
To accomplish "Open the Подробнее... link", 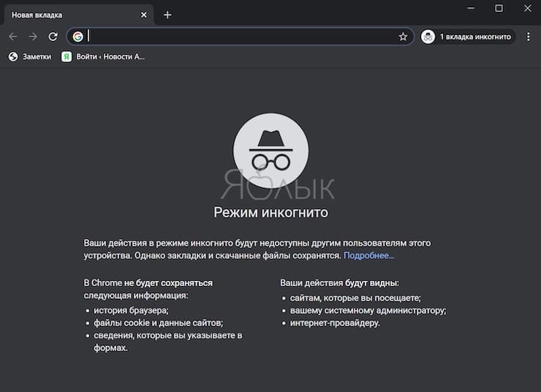I will point(368,256).
